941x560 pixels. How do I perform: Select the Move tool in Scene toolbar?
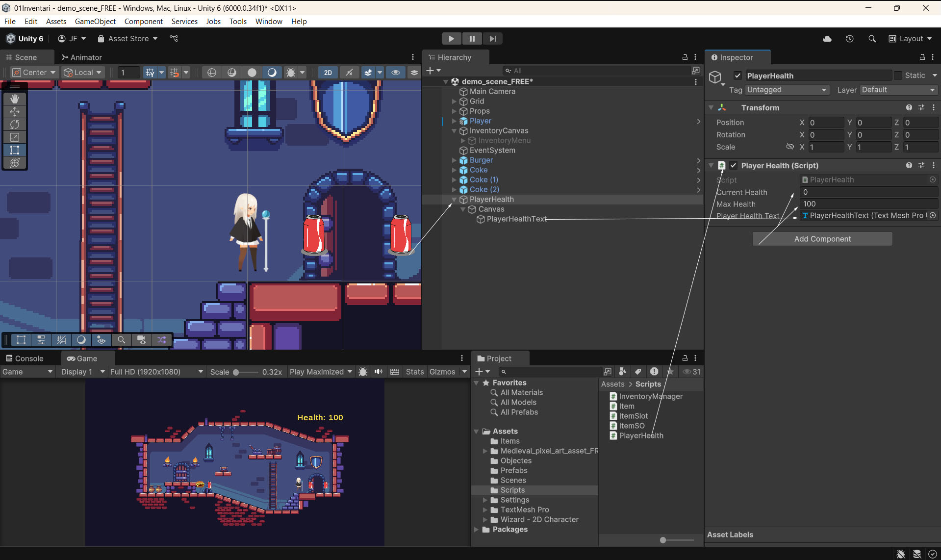15,112
